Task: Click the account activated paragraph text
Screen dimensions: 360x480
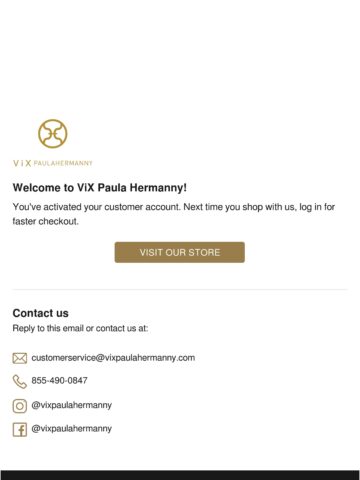Action: [x=174, y=214]
